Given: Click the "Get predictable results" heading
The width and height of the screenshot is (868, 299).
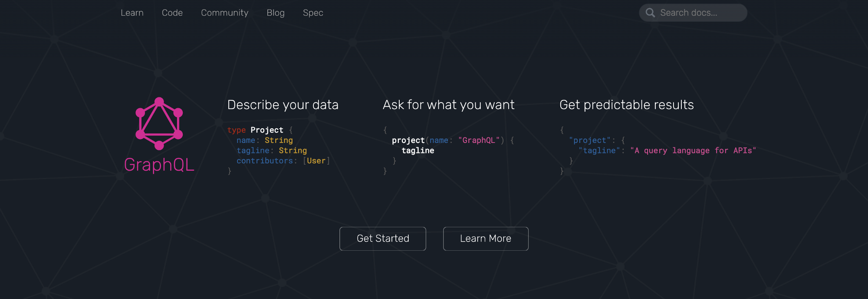Looking at the screenshot, I should [x=627, y=105].
